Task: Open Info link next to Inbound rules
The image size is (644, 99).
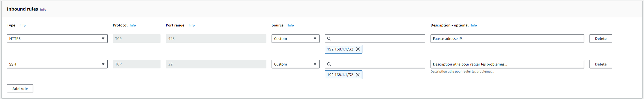Action: click(x=43, y=9)
